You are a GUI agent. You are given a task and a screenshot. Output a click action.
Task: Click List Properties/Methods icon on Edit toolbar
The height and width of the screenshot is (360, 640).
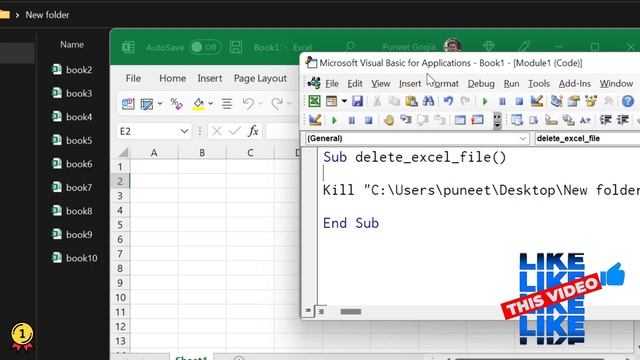(517, 120)
